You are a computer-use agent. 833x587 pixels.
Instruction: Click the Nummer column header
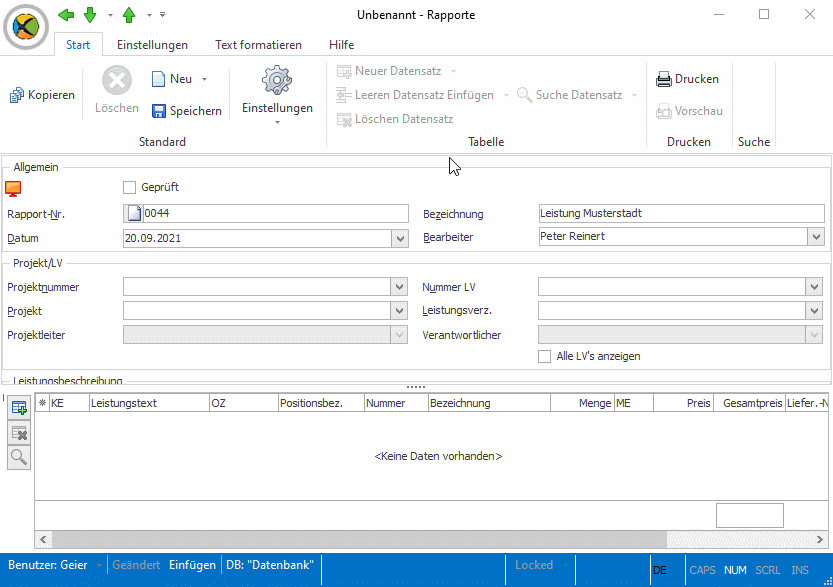(x=396, y=403)
